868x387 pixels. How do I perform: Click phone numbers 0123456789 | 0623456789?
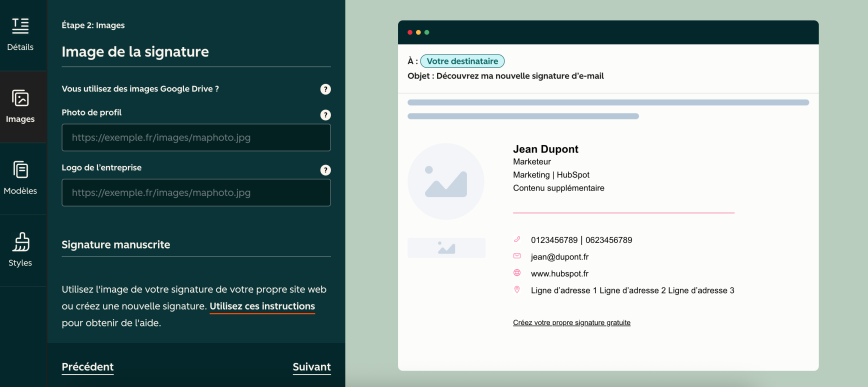[581, 240]
